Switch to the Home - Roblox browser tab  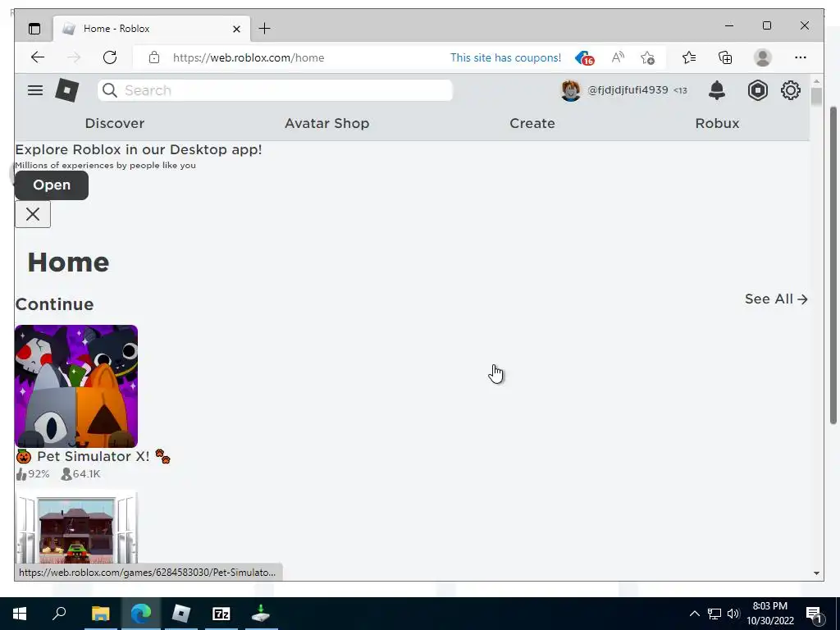(x=152, y=29)
